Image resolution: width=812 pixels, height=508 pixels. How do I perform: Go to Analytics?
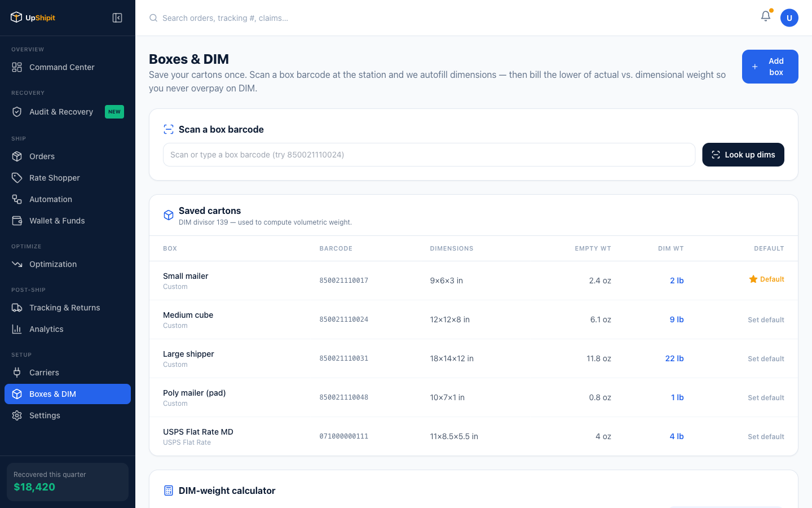click(68, 329)
